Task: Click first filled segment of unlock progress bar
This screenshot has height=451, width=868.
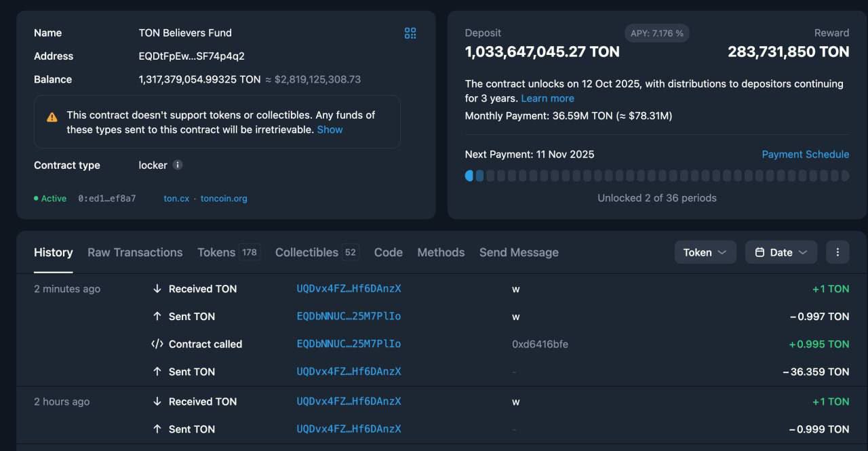Action: (469, 176)
